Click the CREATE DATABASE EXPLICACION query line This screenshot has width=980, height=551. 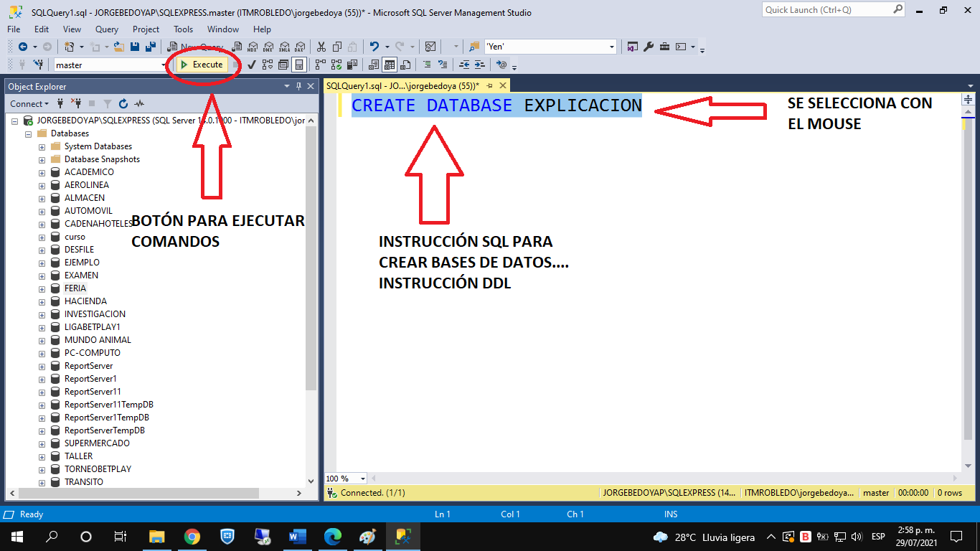[x=496, y=105]
